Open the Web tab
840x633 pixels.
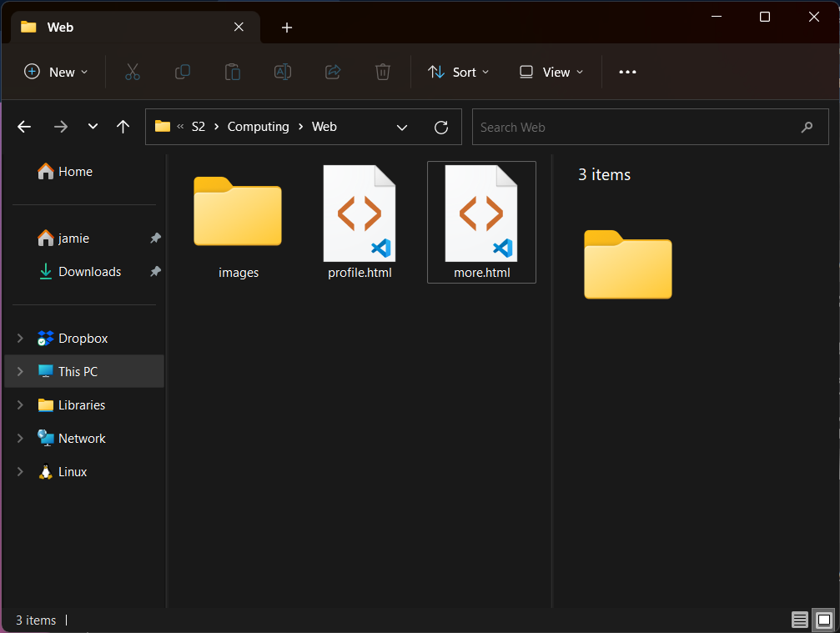coord(58,27)
